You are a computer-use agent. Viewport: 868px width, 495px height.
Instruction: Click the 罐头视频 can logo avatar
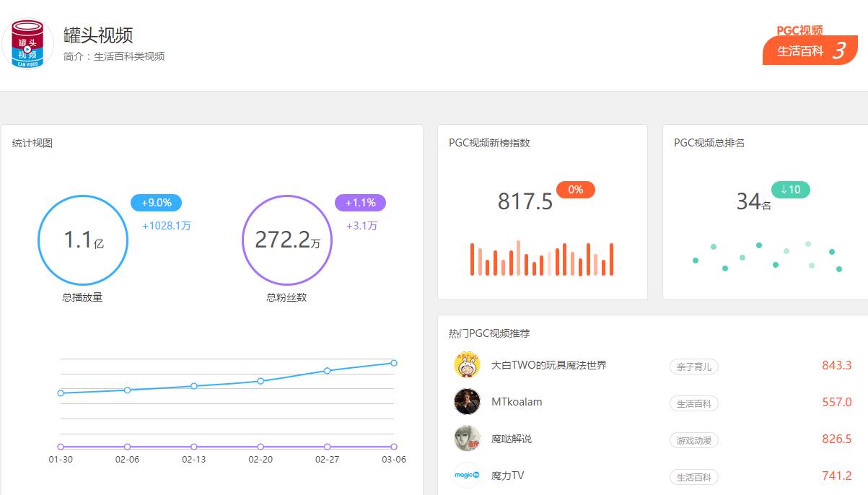coord(28,44)
